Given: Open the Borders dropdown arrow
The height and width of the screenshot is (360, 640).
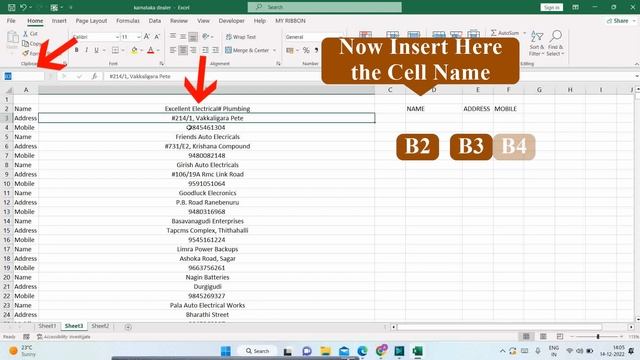Looking at the screenshot, I should 122,50.
